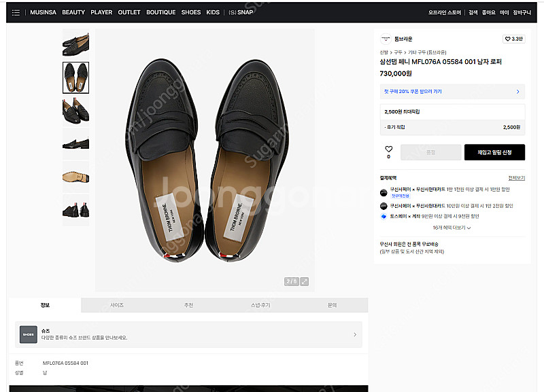Viewport: 544px width, 392px height.
Task: Open the PLAYER menu item
Action: pyautogui.click(x=101, y=12)
